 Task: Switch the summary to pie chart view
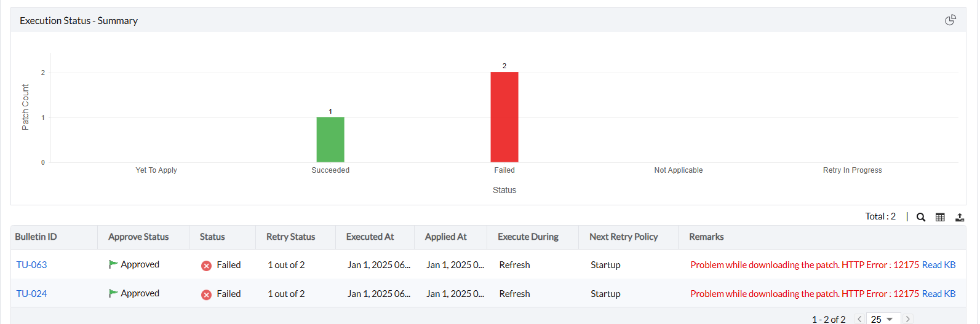coord(950,20)
